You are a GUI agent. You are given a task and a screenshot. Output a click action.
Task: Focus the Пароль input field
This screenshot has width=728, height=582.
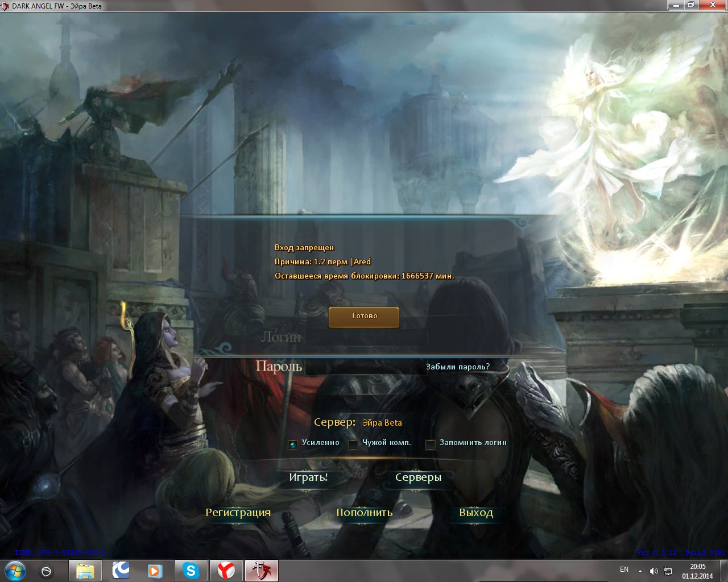click(x=365, y=367)
